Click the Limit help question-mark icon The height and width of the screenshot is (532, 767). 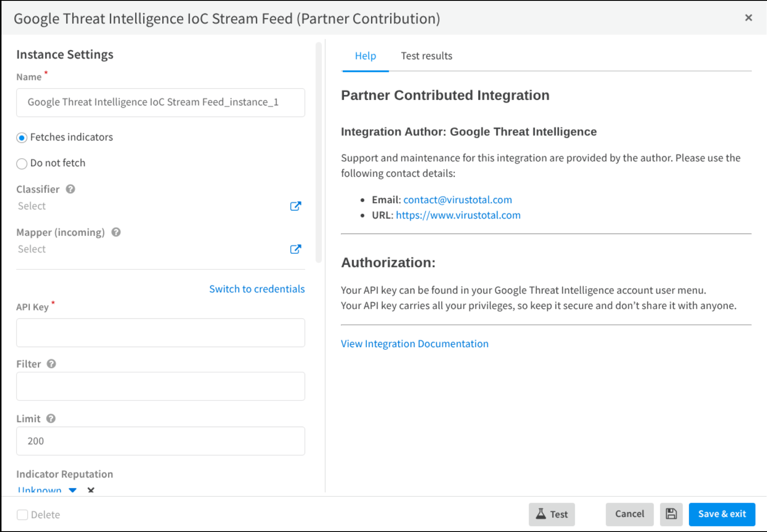point(51,418)
